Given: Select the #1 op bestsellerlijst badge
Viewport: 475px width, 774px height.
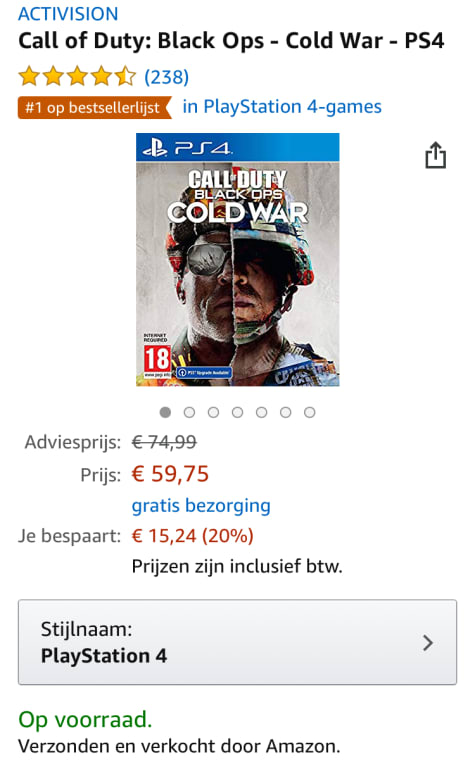Looking at the screenshot, I should pyautogui.click(x=95, y=107).
